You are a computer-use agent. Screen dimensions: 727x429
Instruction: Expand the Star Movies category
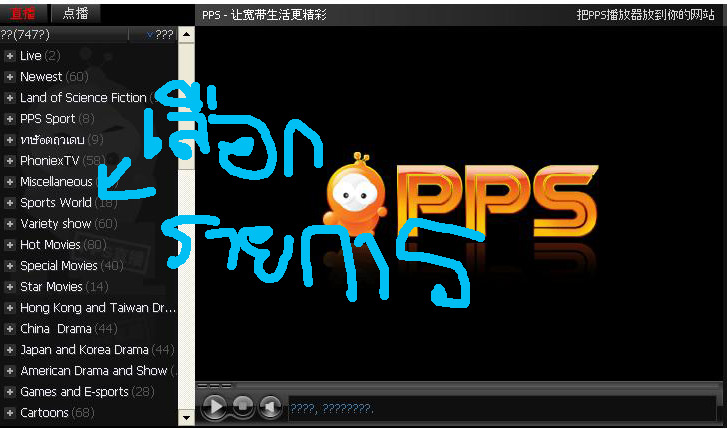tap(9, 287)
